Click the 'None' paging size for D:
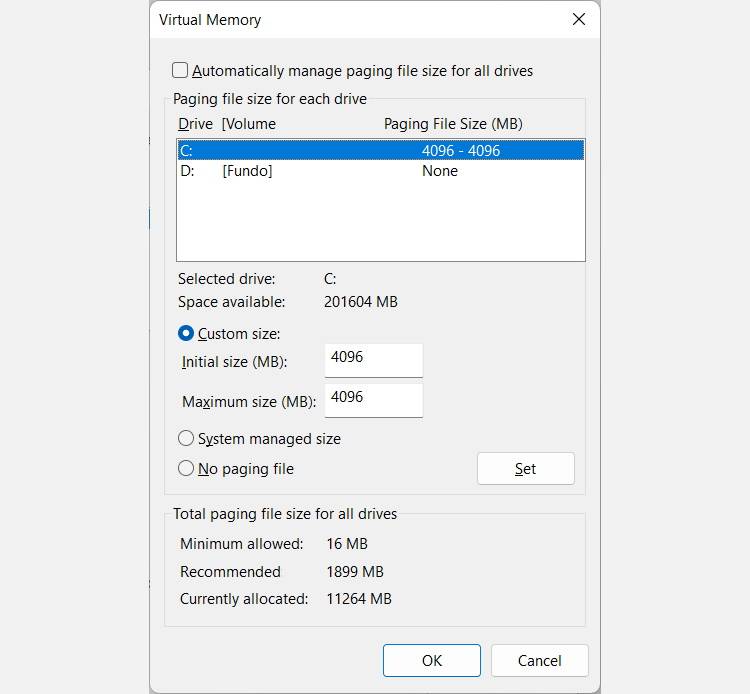 pyautogui.click(x=440, y=171)
